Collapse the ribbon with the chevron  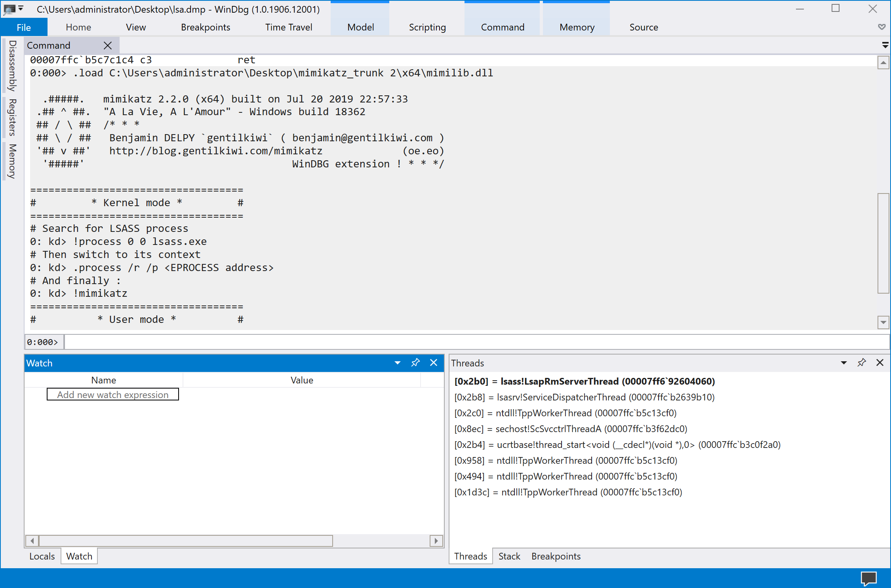[881, 27]
